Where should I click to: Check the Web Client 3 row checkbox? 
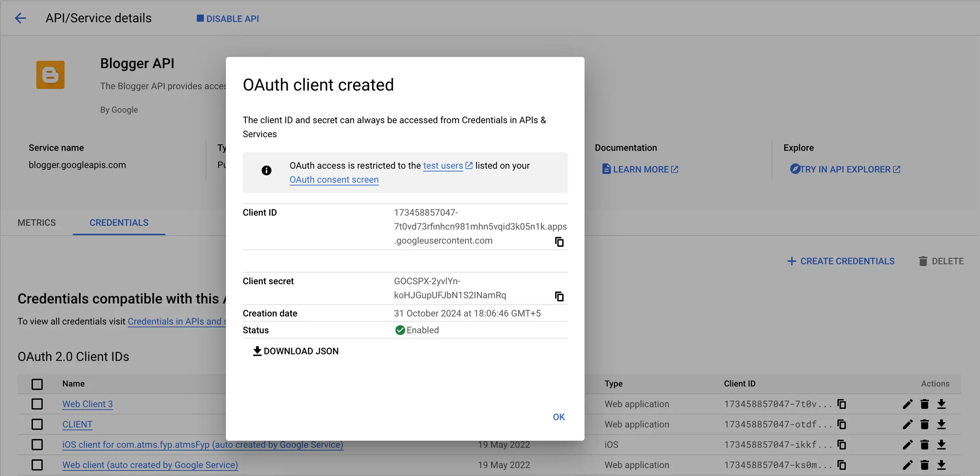(x=37, y=404)
